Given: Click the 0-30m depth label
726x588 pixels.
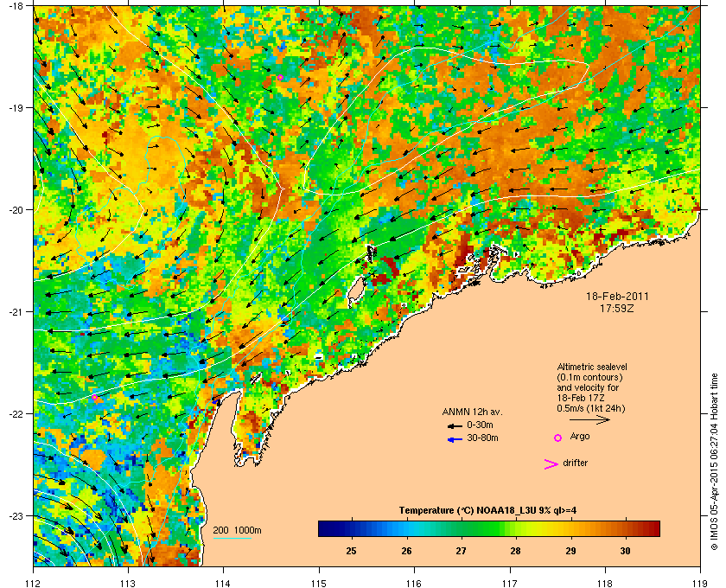Looking at the screenshot, I should (480, 425).
